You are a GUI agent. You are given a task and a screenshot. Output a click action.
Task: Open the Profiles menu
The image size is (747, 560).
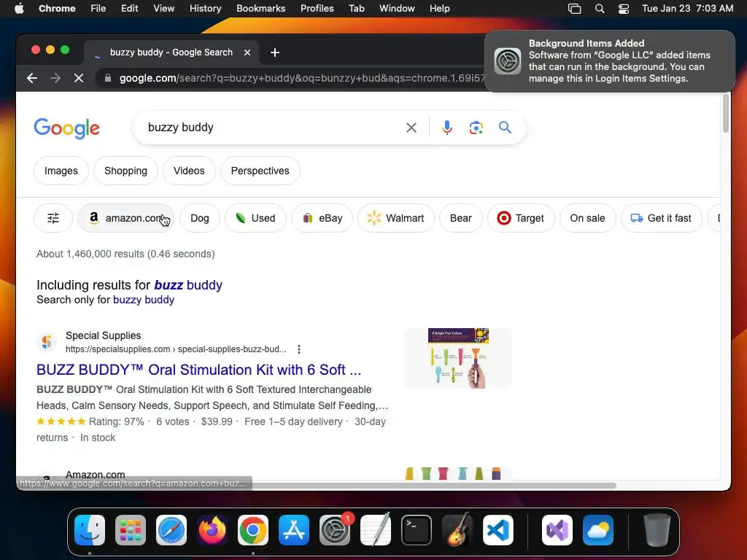(317, 9)
